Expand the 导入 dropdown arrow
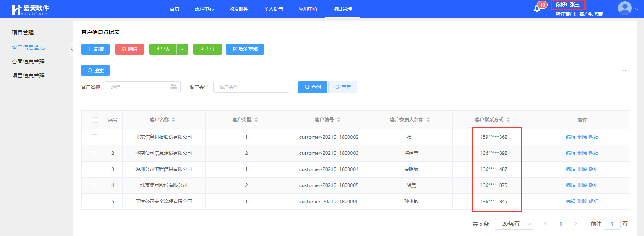Screen dimensions: 644x236 (182, 49)
